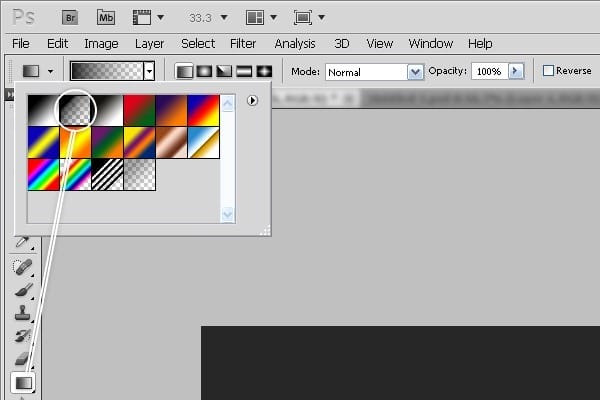Open the tool preset picker arrow
The image size is (600, 400).
pyautogui.click(x=50, y=71)
